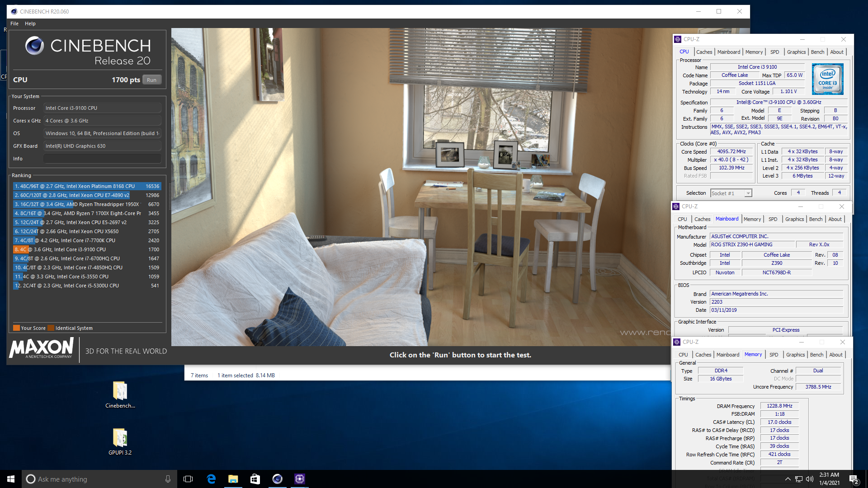868x488 pixels.
Task: Click the middle CPU-Z window title icon
Action: (676, 206)
